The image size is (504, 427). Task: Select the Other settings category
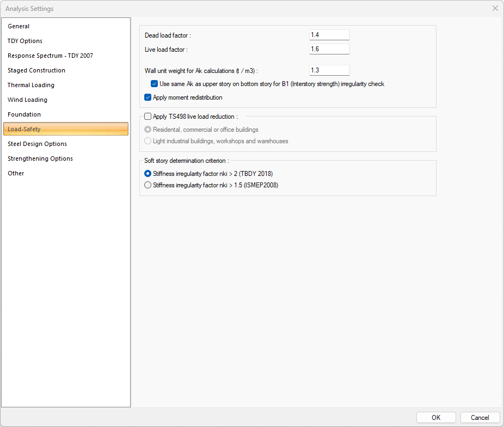[x=65, y=173]
